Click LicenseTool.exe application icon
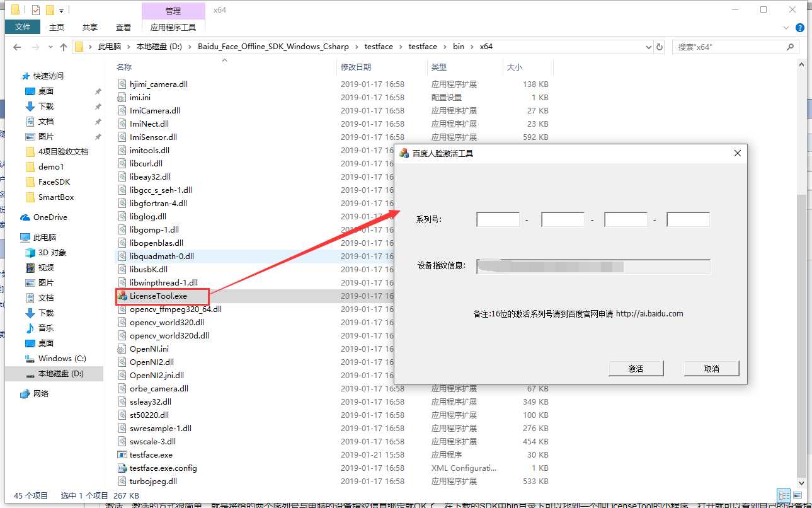 click(122, 296)
